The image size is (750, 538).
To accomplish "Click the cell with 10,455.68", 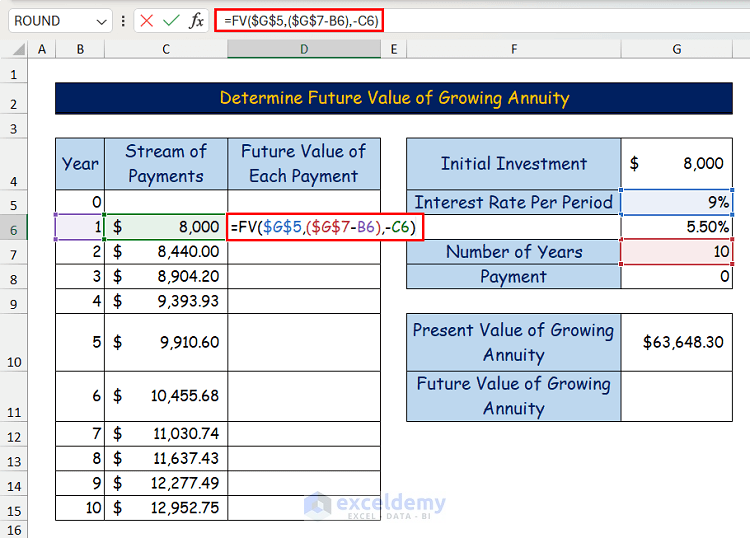I will (x=166, y=396).
